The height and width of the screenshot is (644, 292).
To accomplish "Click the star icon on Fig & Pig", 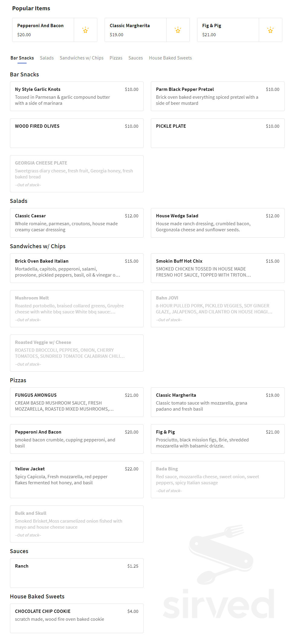I will tap(270, 30).
